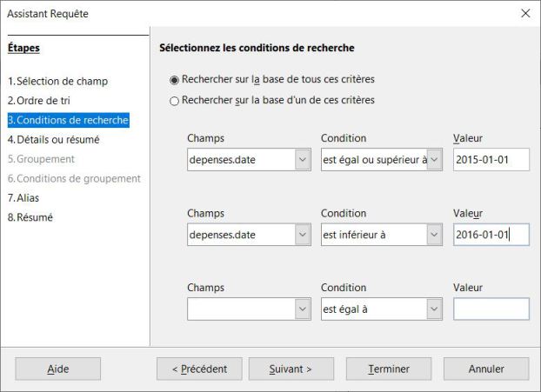
Task: Jump to step 7 Alias
Action: click(28, 197)
